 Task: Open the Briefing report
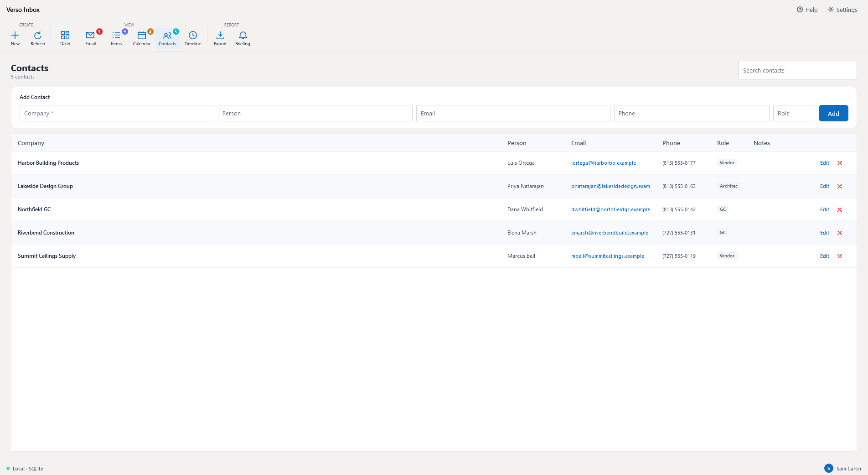point(243,38)
